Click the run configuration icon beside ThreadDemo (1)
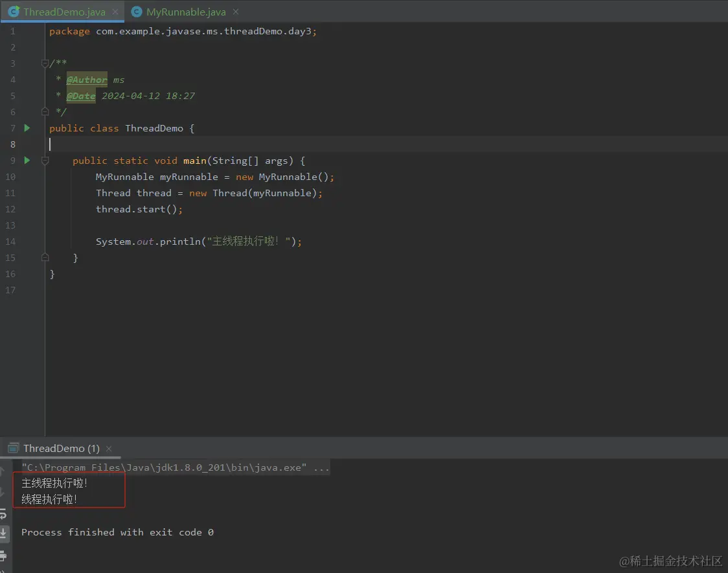The width and height of the screenshot is (728, 573). (x=14, y=448)
